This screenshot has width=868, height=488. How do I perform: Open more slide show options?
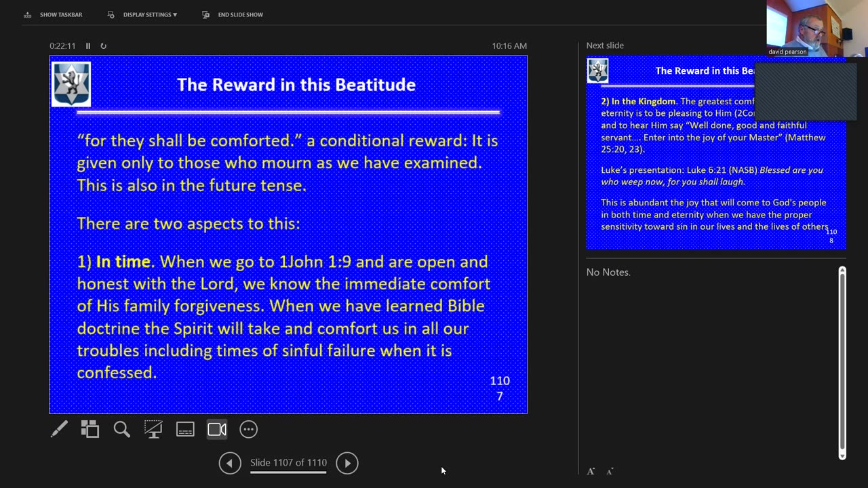pos(249,429)
